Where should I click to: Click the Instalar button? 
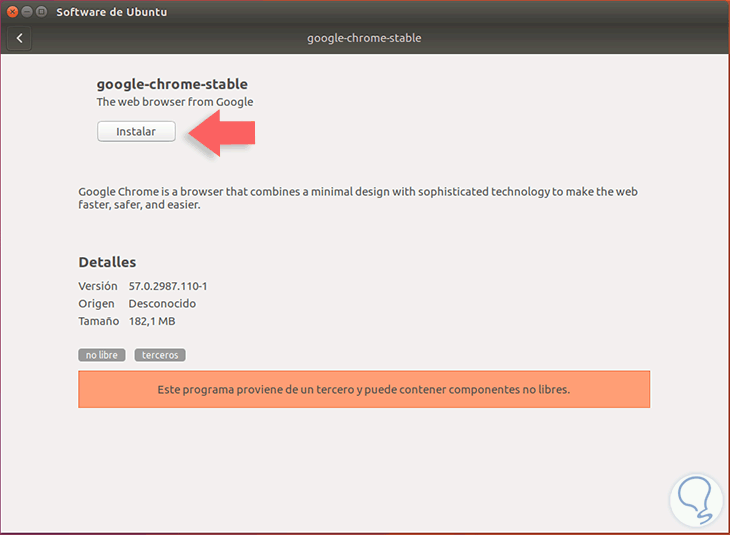click(136, 131)
